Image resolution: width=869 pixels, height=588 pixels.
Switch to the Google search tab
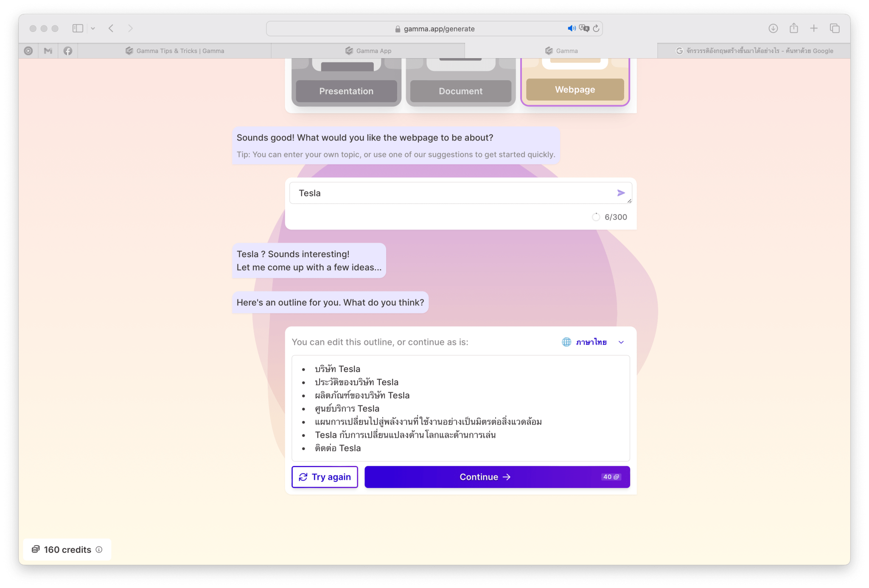[754, 51]
